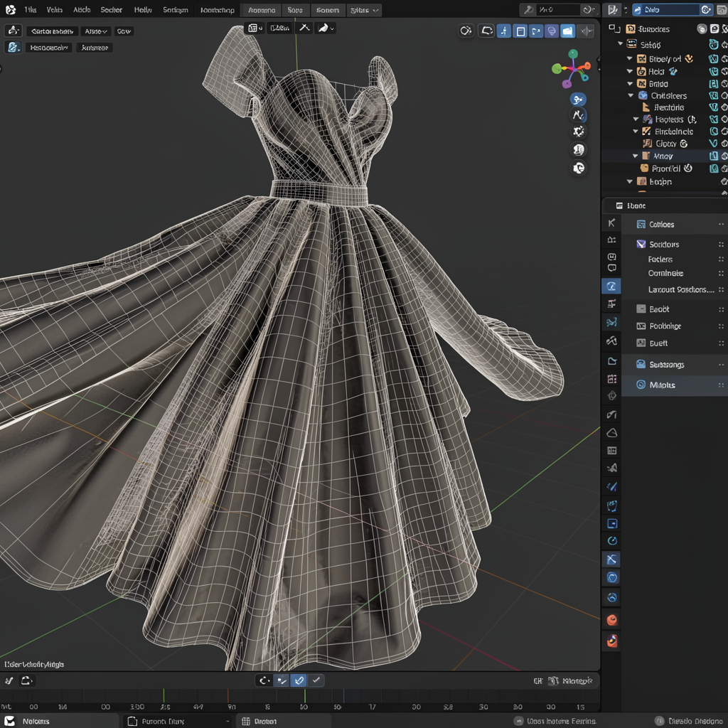Open the Aticlo menu
728x728 pixels.
(82, 10)
